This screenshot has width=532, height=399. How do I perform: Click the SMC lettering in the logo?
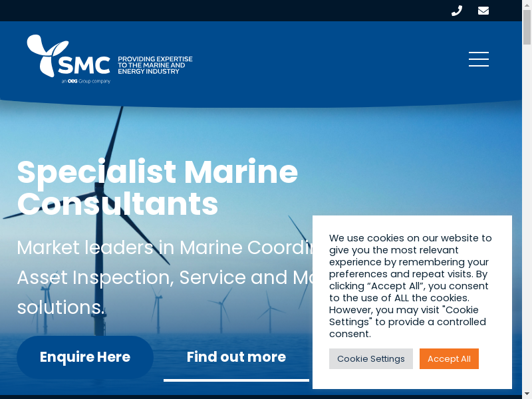click(84, 65)
